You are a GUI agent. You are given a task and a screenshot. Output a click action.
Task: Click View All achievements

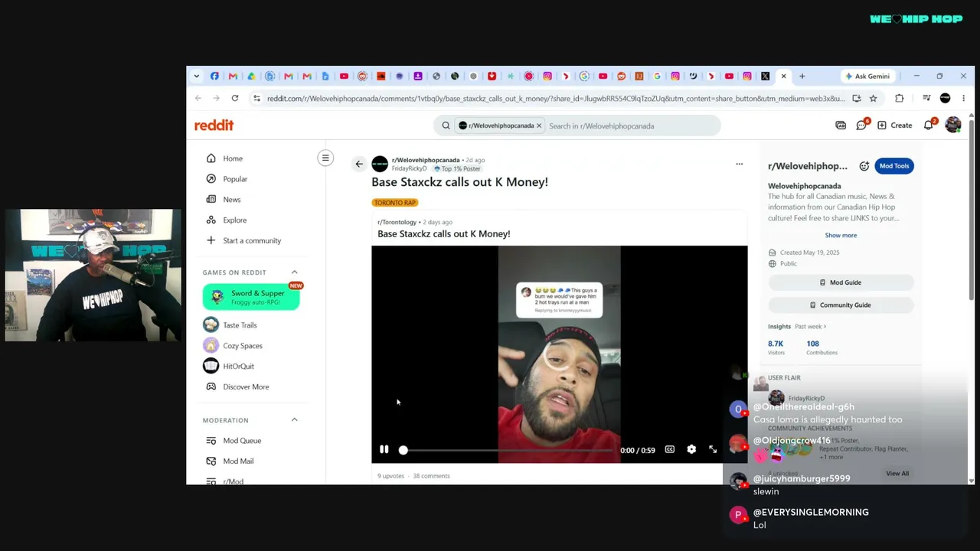897,474
